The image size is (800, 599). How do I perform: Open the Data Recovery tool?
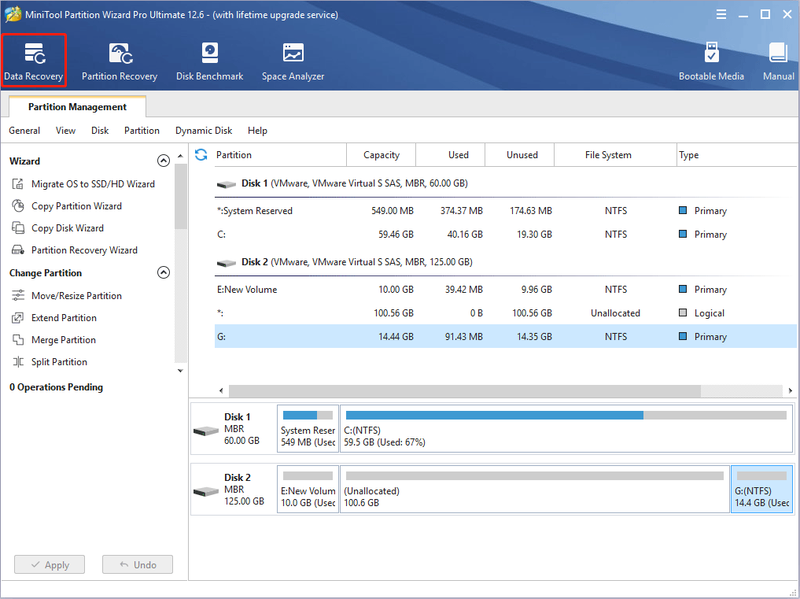click(34, 61)
